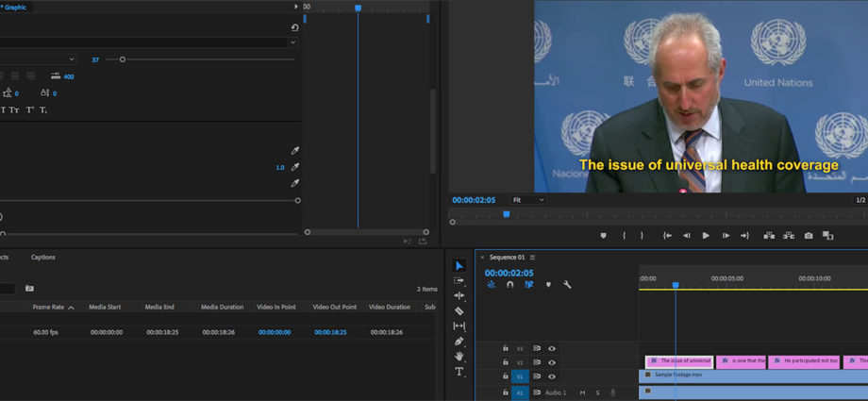Screen dimensions: 868x401
Task: Select the Slip tool
Action: point(459,326)
